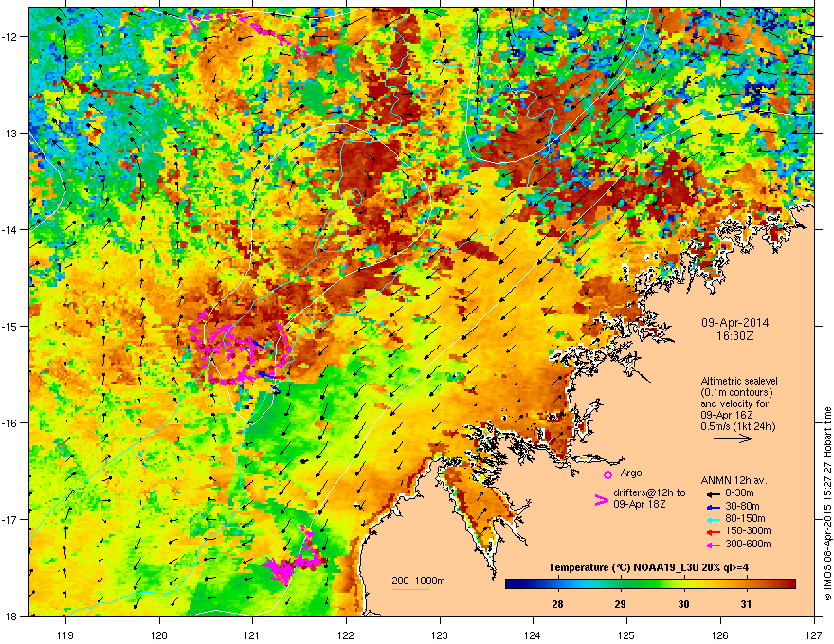Viewport: 834px width, 644px height.
Task: Click the temperature color bar at 28
Action: (557, 584)
